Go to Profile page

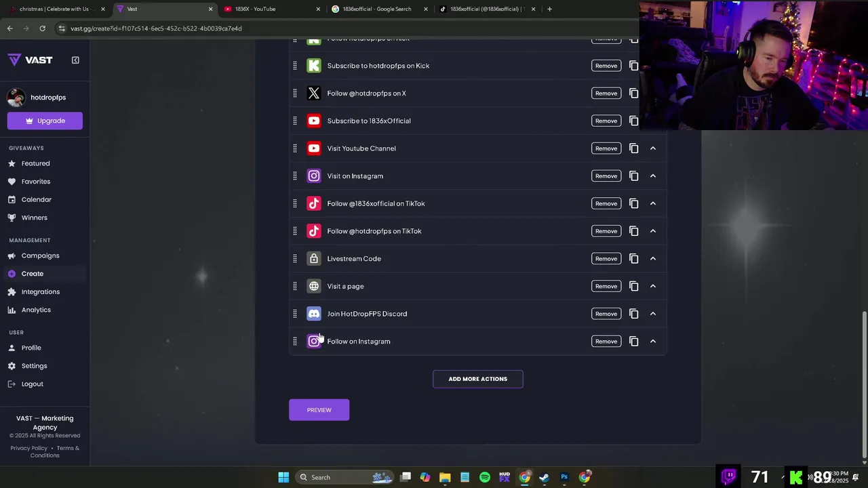point(31,348)
